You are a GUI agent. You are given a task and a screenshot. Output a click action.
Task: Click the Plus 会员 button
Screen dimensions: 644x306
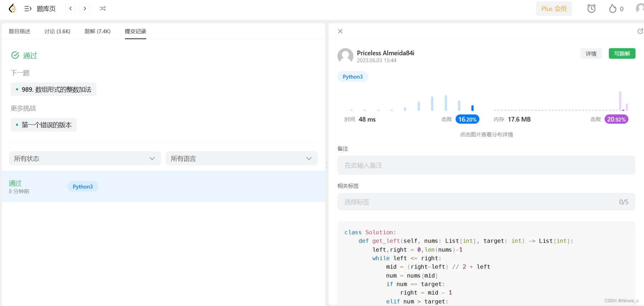tap(554, 9)
